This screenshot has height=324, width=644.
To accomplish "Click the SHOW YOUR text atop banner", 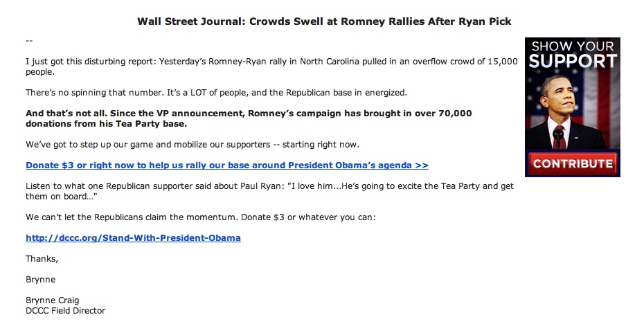I will [573, 46].
